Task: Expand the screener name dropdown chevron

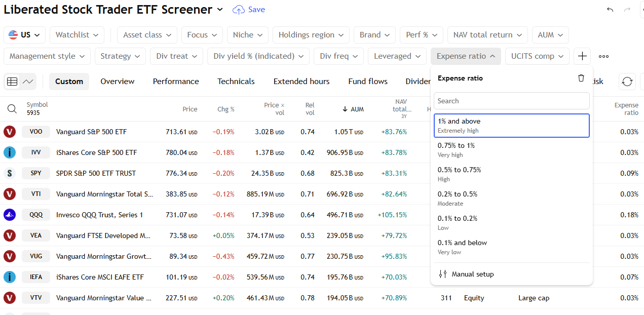Action: pos(220,10)
